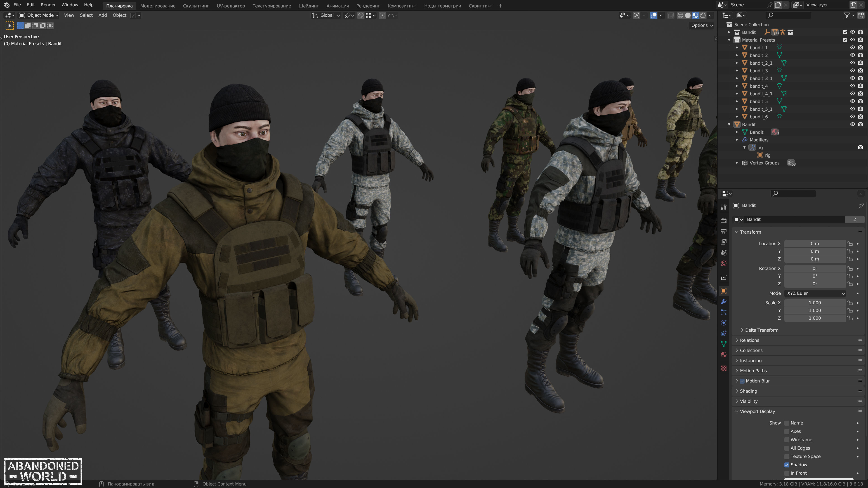
Task: Enable Show Name checkbox
Action: pos(787,423)
